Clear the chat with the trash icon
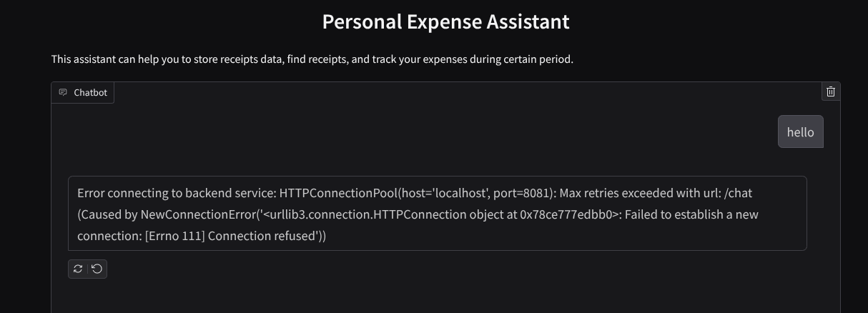This screenshot has width=868, height=313. [831, 91]
